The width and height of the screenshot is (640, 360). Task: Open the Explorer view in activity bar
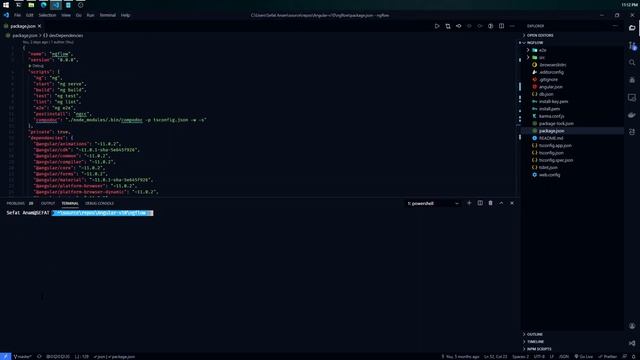click(x=632, y=28)
